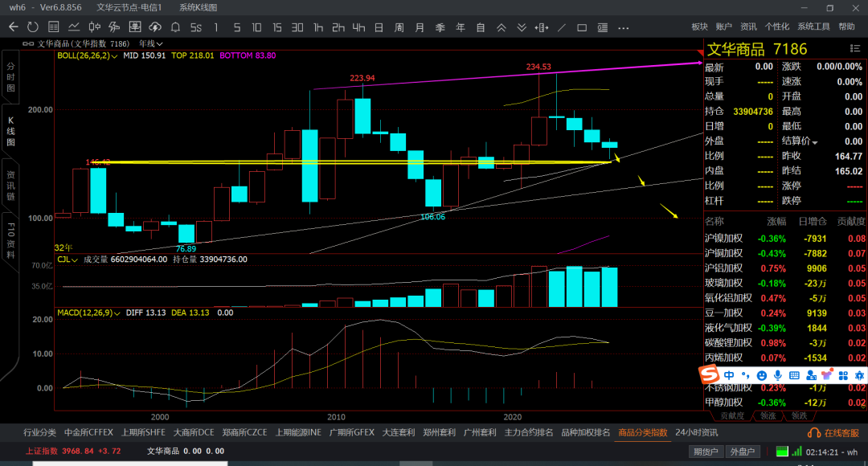Switch to quarterly (季) K-line
Screen dimensions: 868x466
(x=440, y=27)
